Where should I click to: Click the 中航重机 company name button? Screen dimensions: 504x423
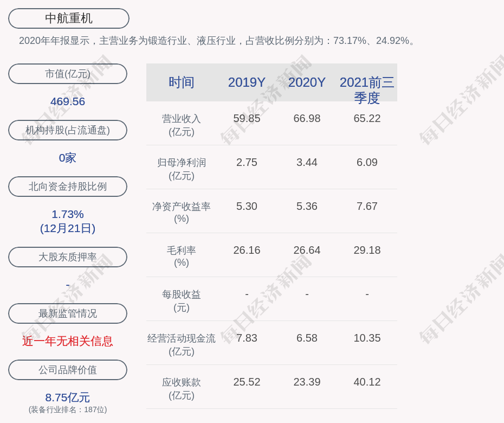coord(68,18)
